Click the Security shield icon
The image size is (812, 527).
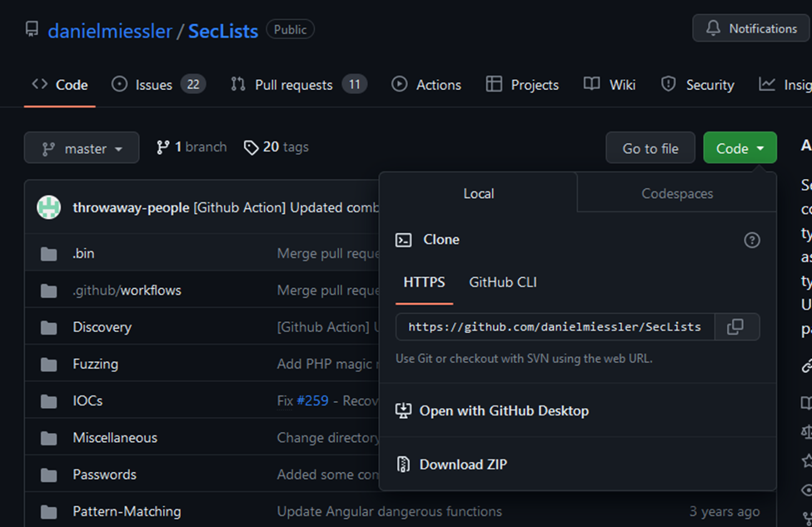tap(669, 84)
